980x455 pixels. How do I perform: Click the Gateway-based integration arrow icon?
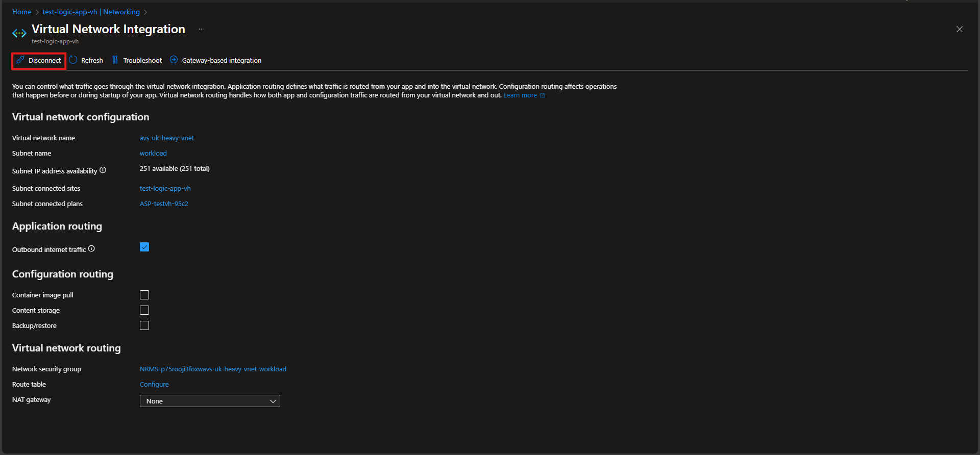tap(174, 60)
